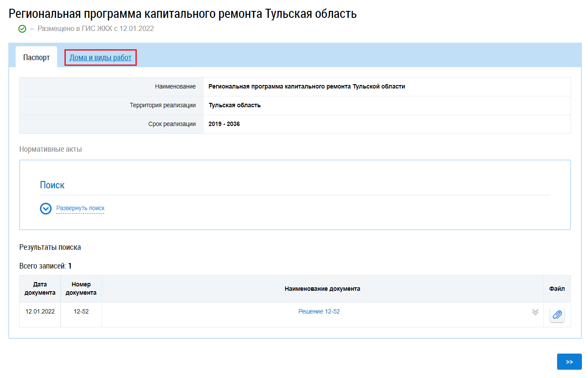The width and height of the screenshot is (588, 378).
Task: Click the Тульская область territory value
Action: (x=235, y=105)
